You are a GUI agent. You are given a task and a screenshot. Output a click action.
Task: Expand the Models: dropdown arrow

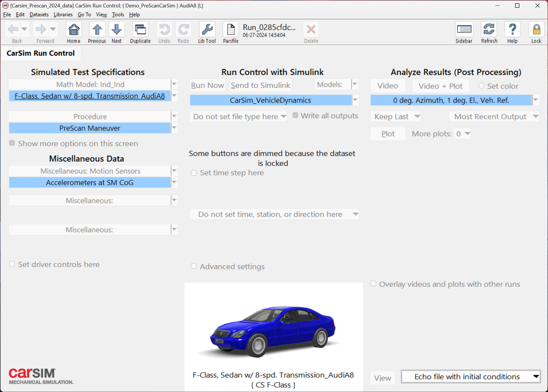point(355,84)
